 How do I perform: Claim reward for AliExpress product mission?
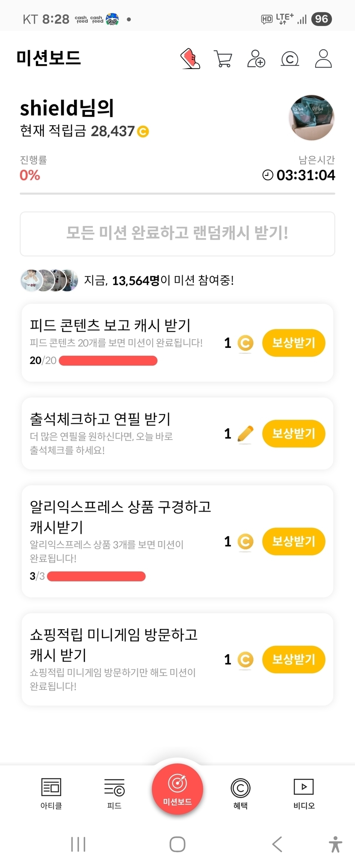point(293,541)
